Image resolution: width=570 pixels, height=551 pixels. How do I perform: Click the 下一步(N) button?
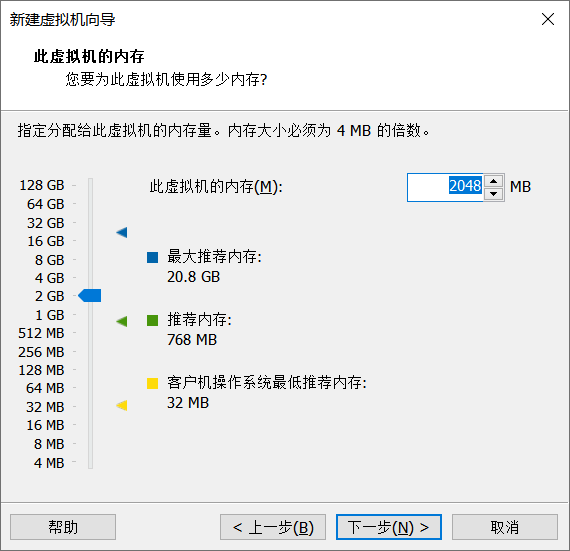coord(389,527)
